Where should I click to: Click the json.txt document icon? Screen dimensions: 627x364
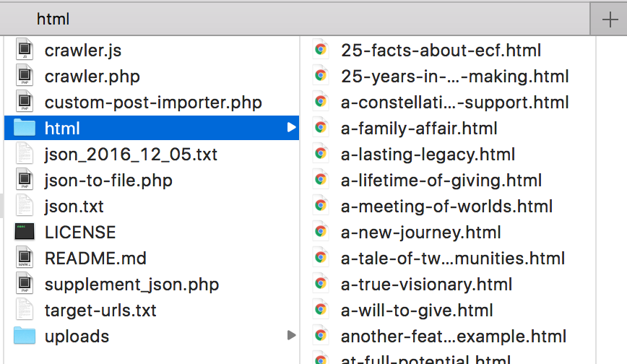click(x=25, y=205)
